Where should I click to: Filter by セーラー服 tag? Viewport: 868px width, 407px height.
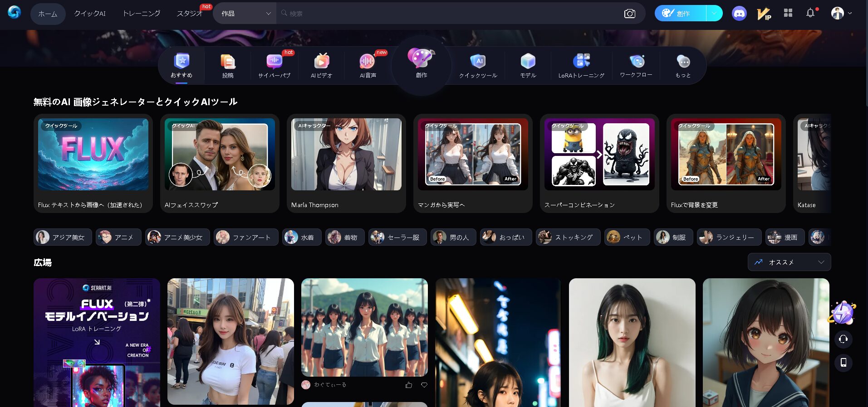click(397, 237)
